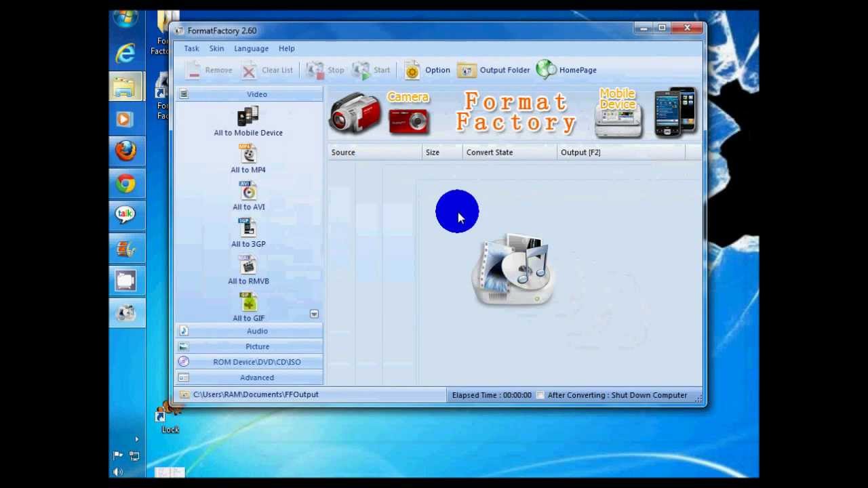Screen dimensions: 868x488
Task: Click the Stop toolbar button
Action: [x=325, y=70]
